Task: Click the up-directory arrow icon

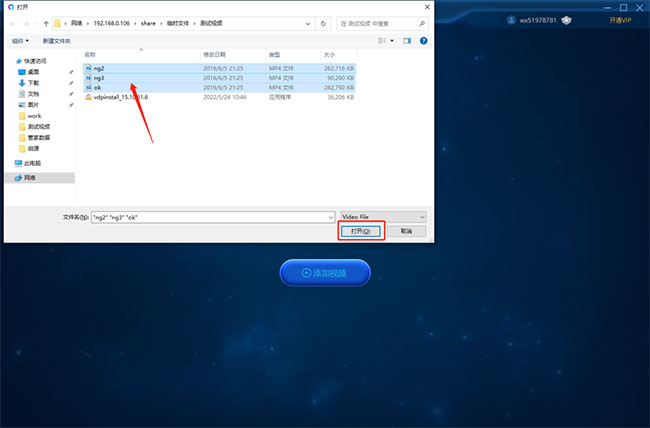Action: click(46, 24)
